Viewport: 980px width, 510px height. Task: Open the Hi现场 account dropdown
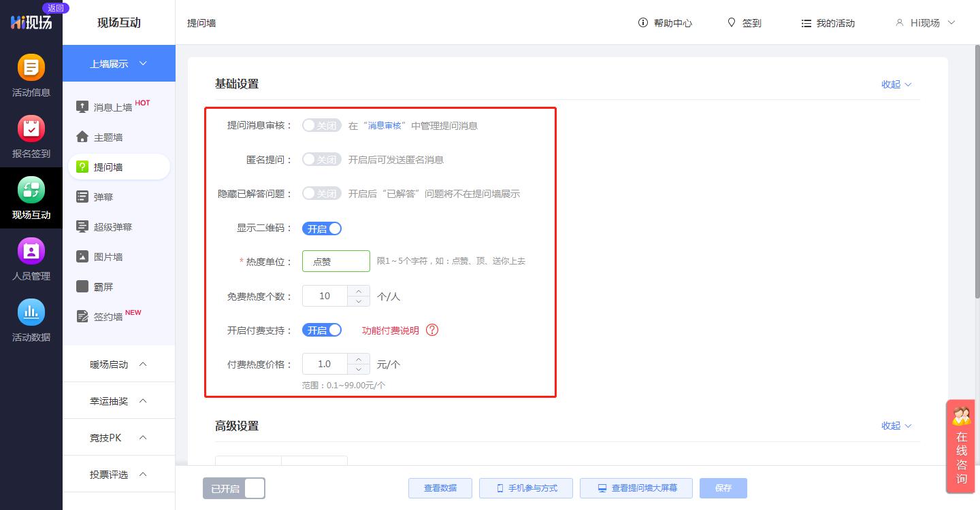[x=924, y=22]
